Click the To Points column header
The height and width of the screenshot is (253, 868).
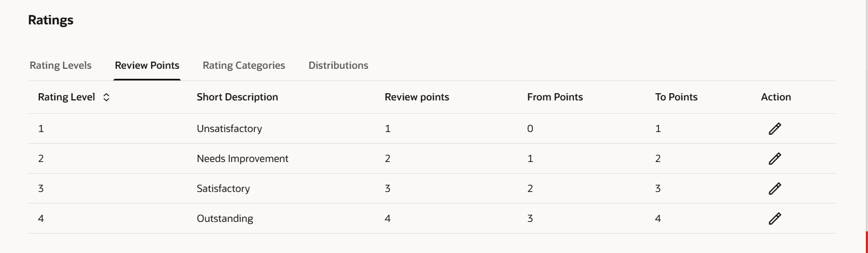(x=676, y=97)
